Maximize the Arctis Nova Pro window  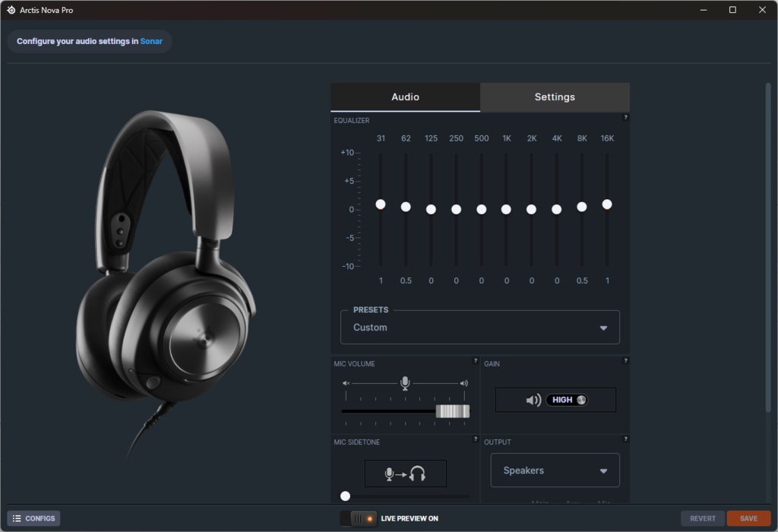732,10
